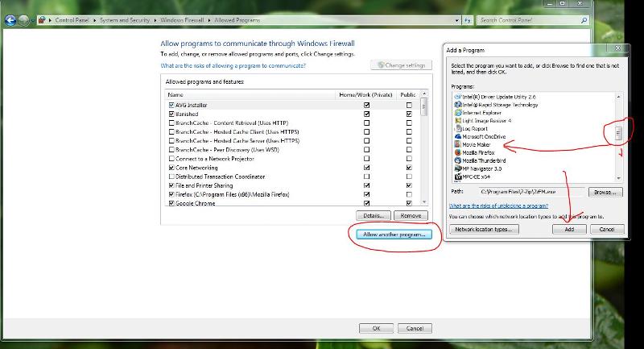Image resolution: width=644 pixels, height=349 pixels.
Task: Toggle Core Networking name checkbox
Action: pos(171,168)
